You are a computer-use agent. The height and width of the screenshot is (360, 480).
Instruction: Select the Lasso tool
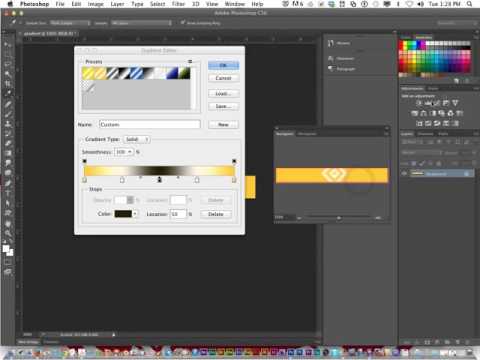(x=8, y=64)
